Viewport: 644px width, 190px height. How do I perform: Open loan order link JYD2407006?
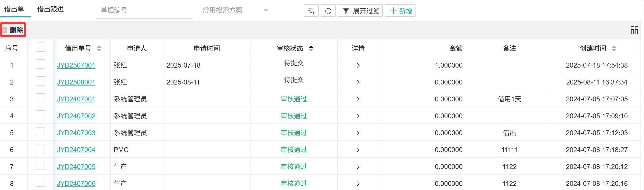(x=76, y=184)
